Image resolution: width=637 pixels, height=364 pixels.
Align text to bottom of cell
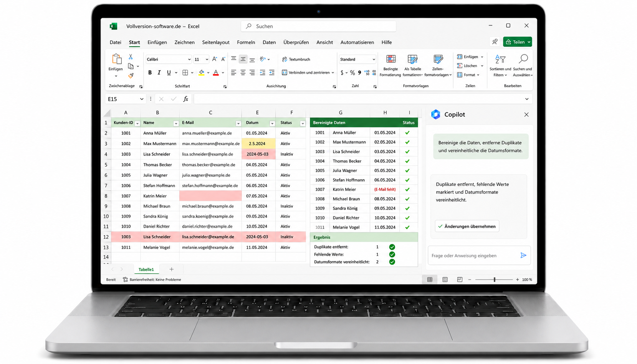pos(252,60)
